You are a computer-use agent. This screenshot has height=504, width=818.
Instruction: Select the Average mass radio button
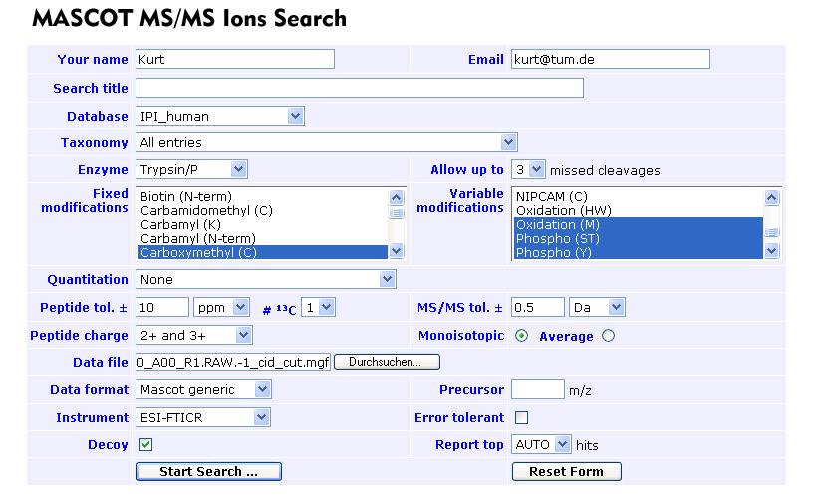click(609, 336)
